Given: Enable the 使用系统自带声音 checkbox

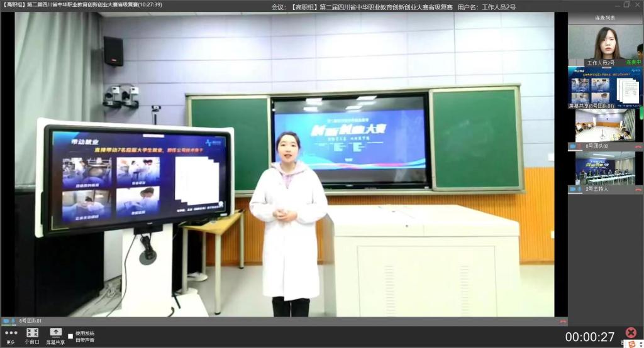Looking at the screenshot, I should pyautogui.click(x=70, y=336).
